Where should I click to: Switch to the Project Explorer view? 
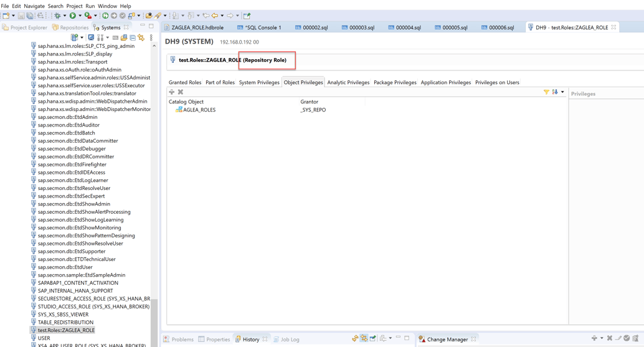25,27
